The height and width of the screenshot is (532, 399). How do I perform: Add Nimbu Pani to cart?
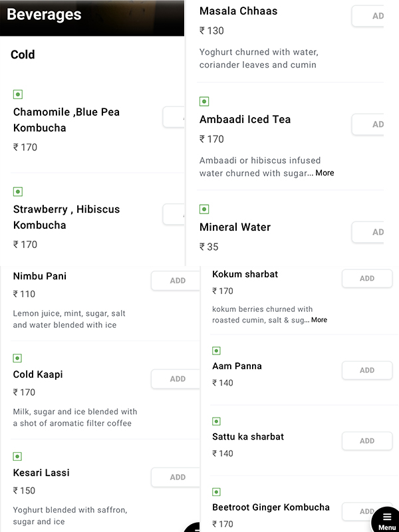[177, 281]
